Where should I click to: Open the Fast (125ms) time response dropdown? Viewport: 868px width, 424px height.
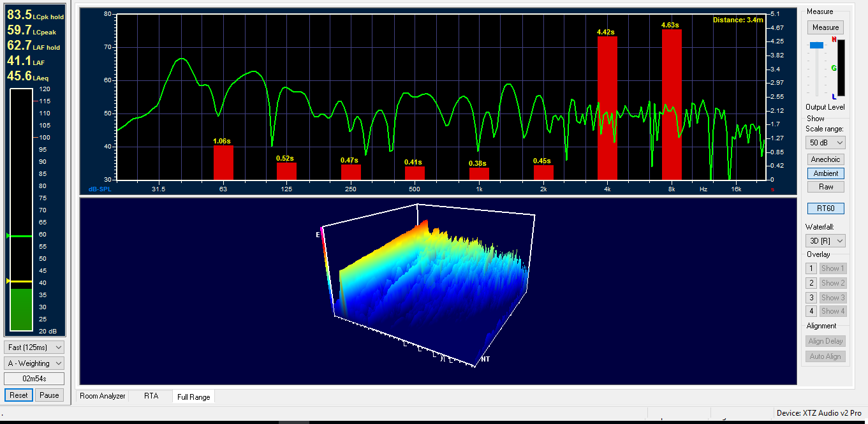tap(34, 347)
